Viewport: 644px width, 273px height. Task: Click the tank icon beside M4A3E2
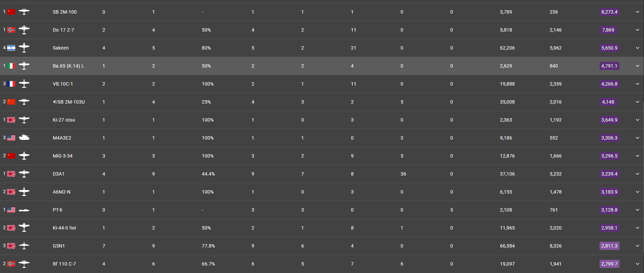(x=24, y=138)
